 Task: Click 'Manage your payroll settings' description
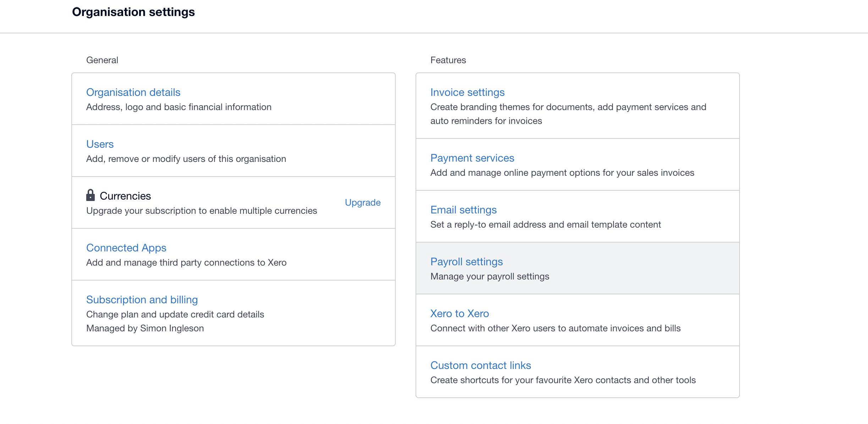[490, 276]
